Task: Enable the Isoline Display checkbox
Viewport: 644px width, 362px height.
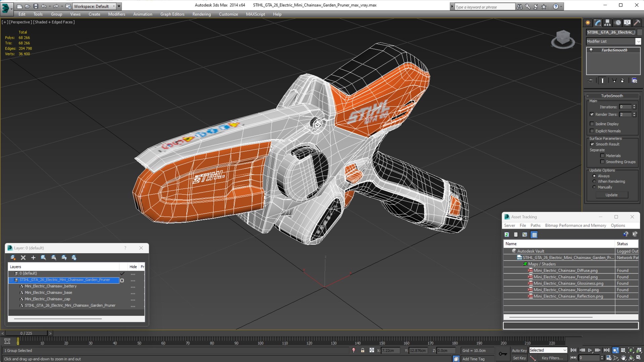Action: click(592, 124)
